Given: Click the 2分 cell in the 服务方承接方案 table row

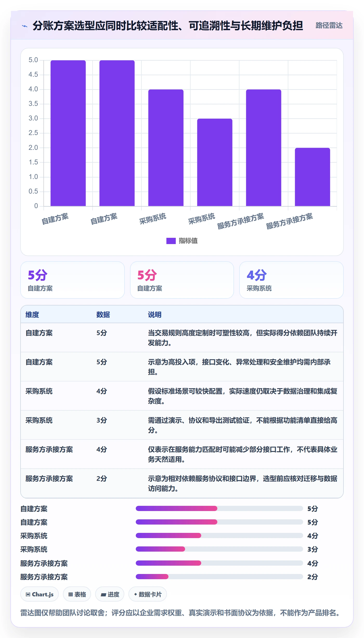Looking at the screenshot, I should [102, 479].
